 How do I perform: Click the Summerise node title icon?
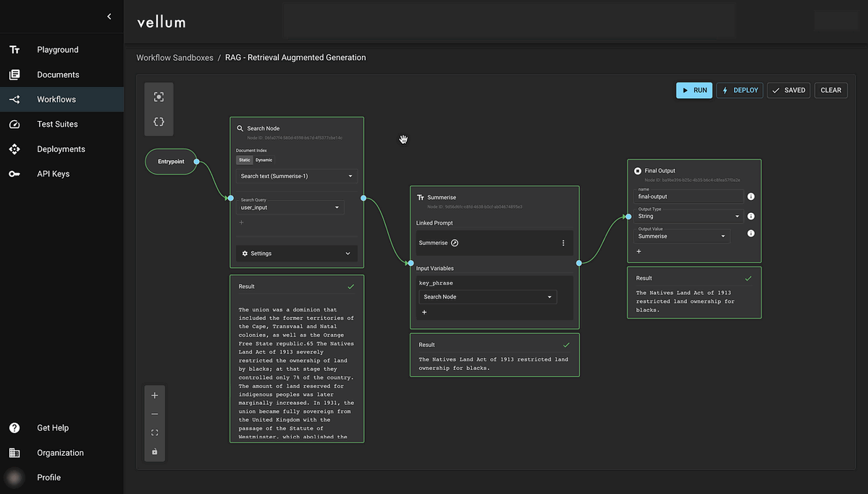pos(420,198)
